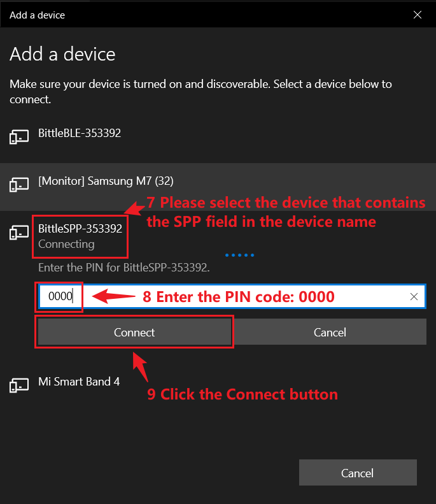Click the Mi Smart Band 4 device icon
The width and height of the screenshot is (436, 504).
(x=18, y=385)
